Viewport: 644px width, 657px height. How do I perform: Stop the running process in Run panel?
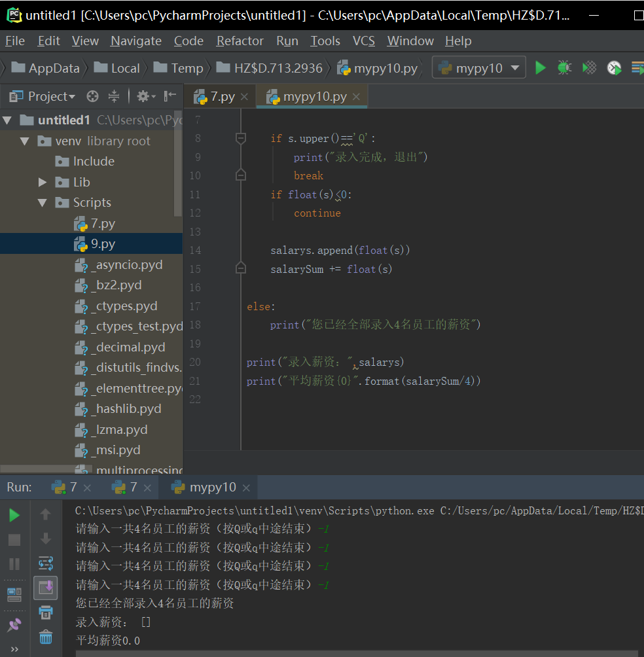(x=14, y=540)
